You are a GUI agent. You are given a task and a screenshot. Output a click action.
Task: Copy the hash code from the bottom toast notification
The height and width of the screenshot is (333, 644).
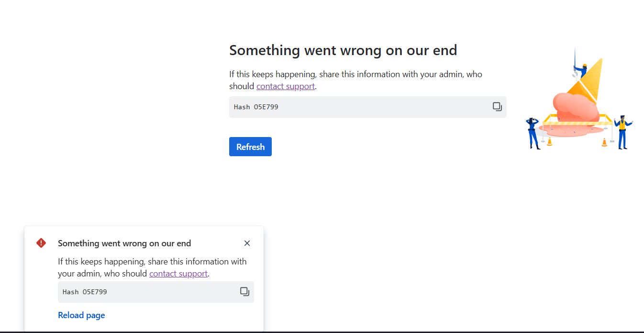point(244,291)
